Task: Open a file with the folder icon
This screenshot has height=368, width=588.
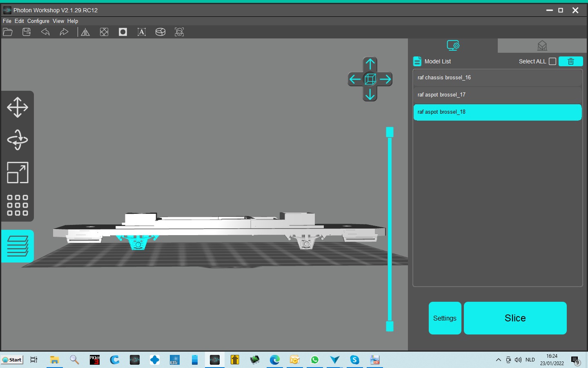Action: pos(8,32)
